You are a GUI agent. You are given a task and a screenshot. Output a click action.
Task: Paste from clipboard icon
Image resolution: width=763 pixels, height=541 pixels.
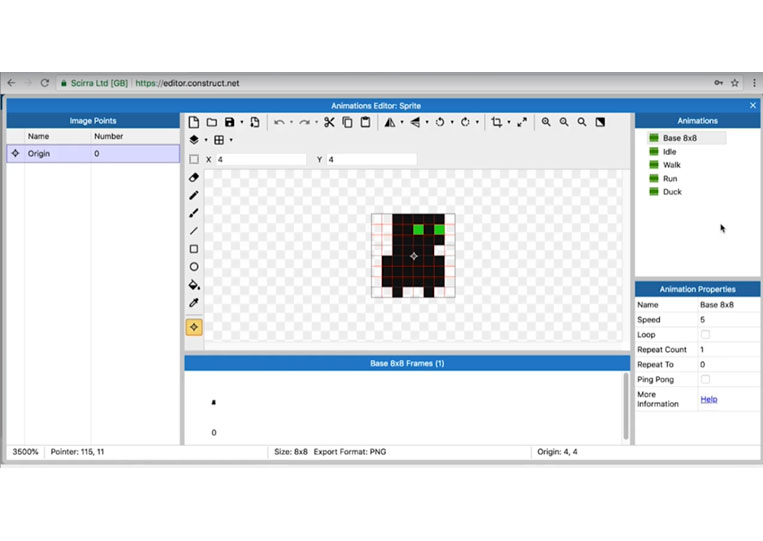[365, 122]
